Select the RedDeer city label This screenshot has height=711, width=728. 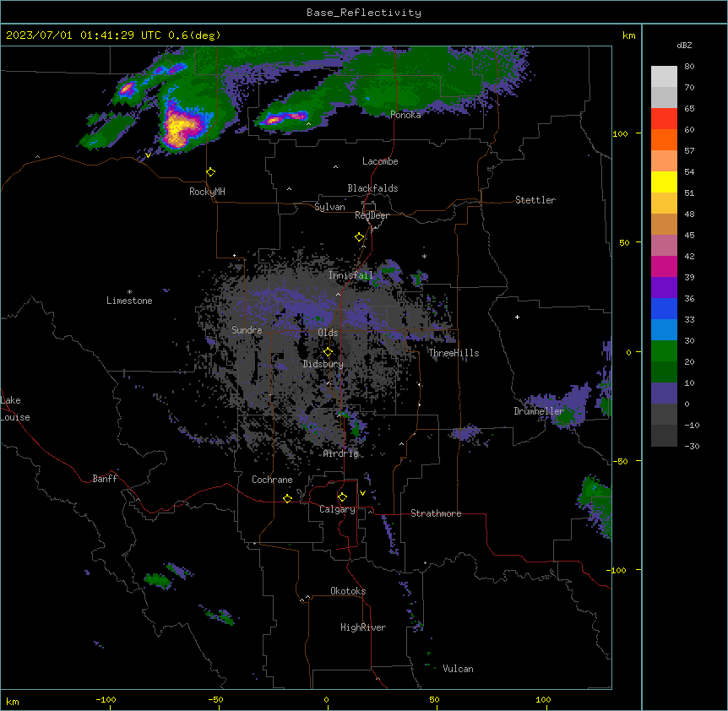pyautogui.click(x=372, y=215)
